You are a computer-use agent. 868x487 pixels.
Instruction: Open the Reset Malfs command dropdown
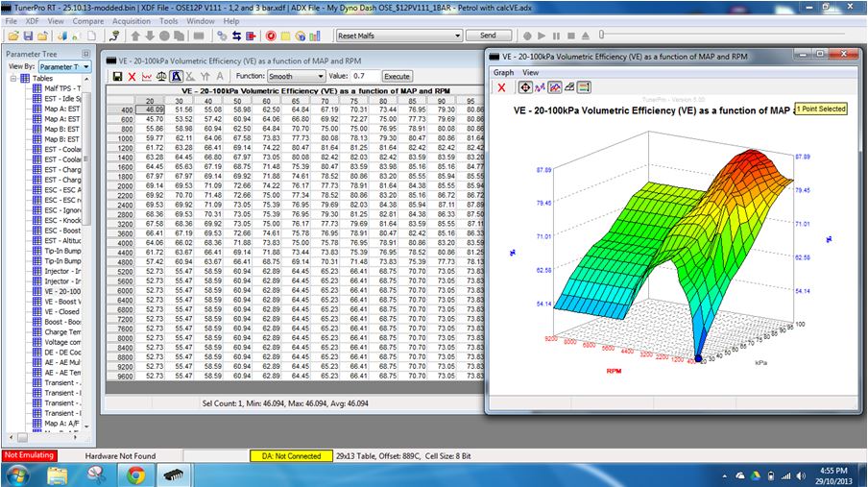[x=457, y=36]
